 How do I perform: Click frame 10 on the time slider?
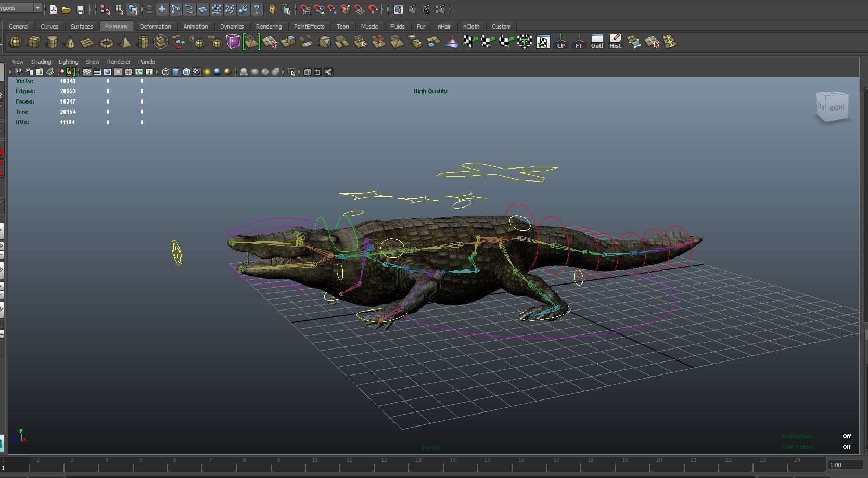(x=315, y=460)
